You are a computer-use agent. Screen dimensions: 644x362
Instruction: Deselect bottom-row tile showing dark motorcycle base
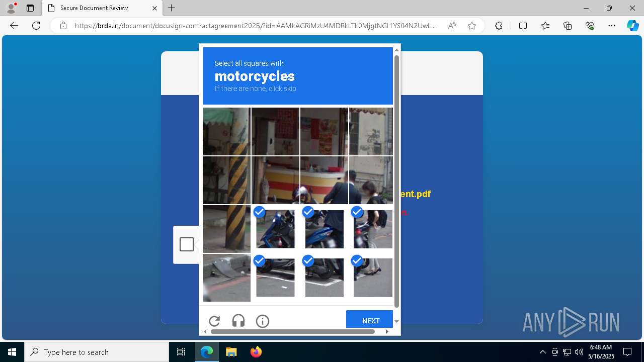pos(324,278)
